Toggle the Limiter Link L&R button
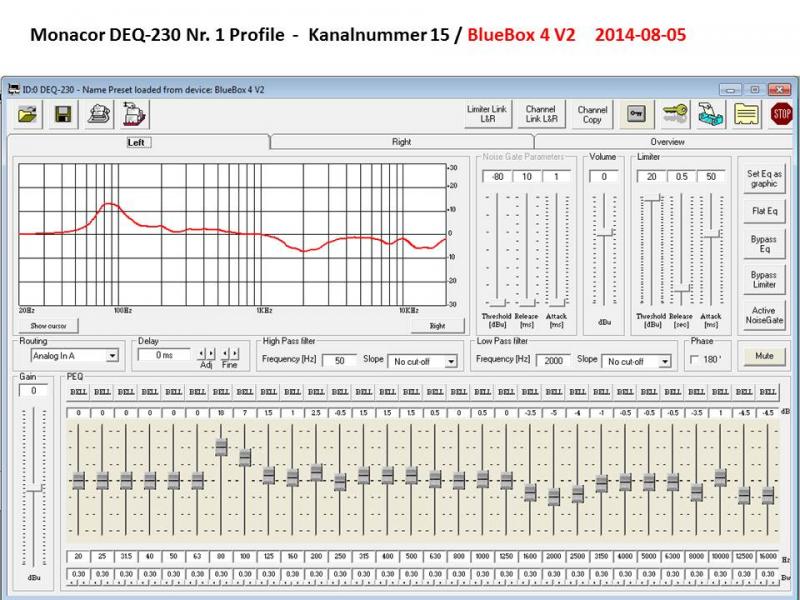Screen dimensions: 800x600 487,114
